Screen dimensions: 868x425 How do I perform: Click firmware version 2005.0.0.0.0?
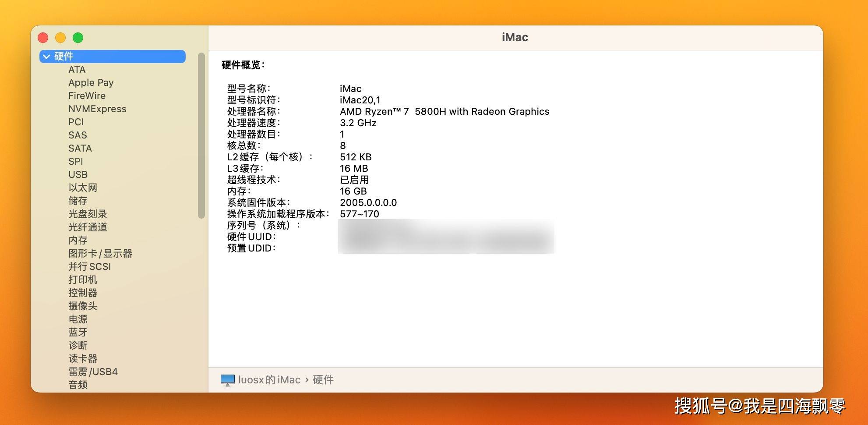368,203
